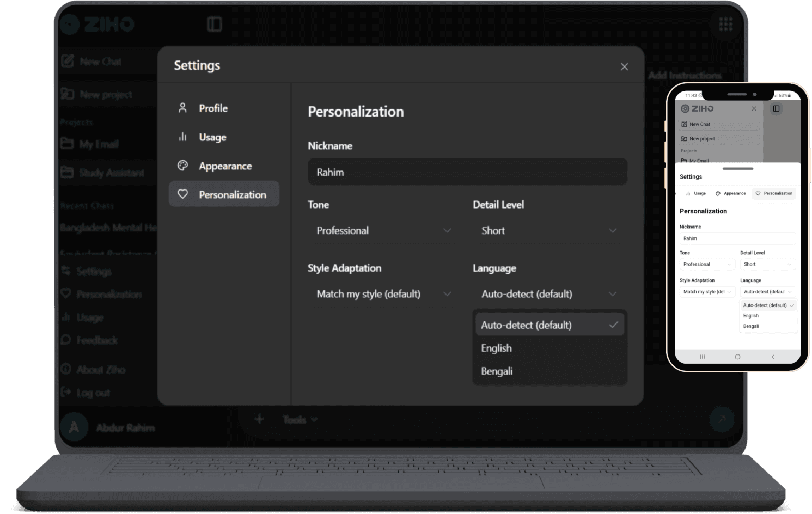
Task: Switch to the Usage tab on phone settings
Action: click(x=698, y=193)
